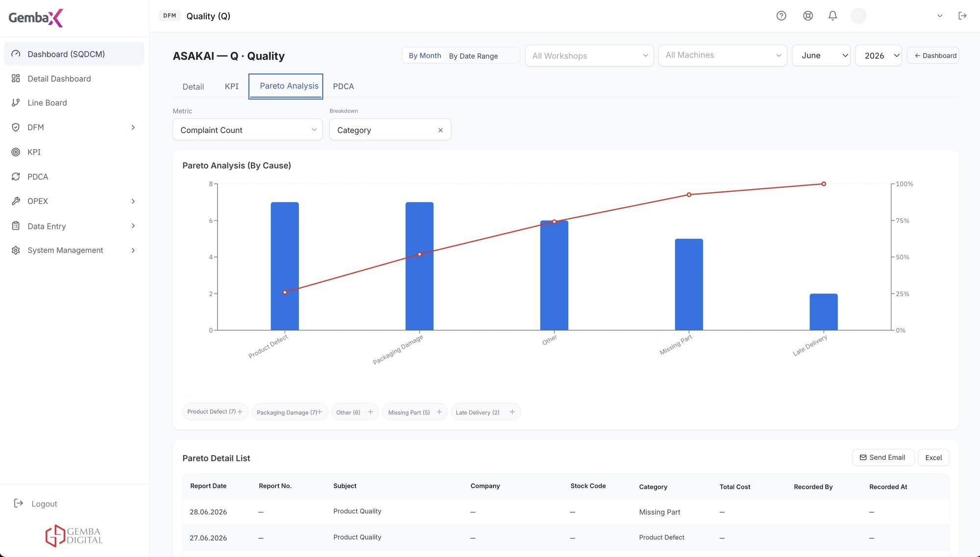This screenshot has width=980, height=557.
Task: Open the June month dropdown
Action: point(821,55)
